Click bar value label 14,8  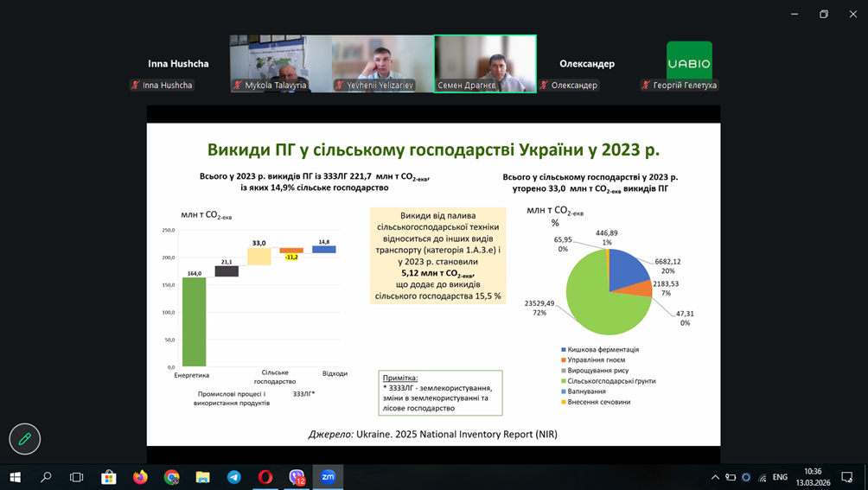tap(324, 242)
